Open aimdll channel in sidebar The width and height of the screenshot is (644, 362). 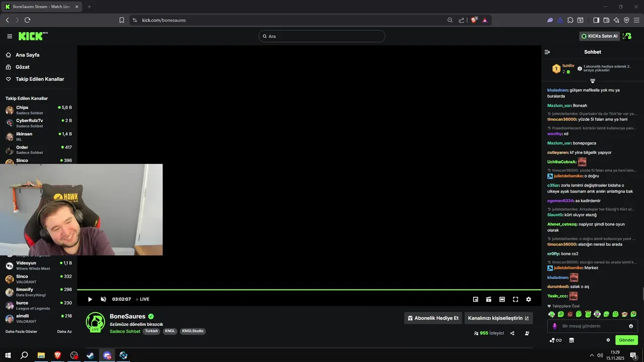[x=38, y=318]
